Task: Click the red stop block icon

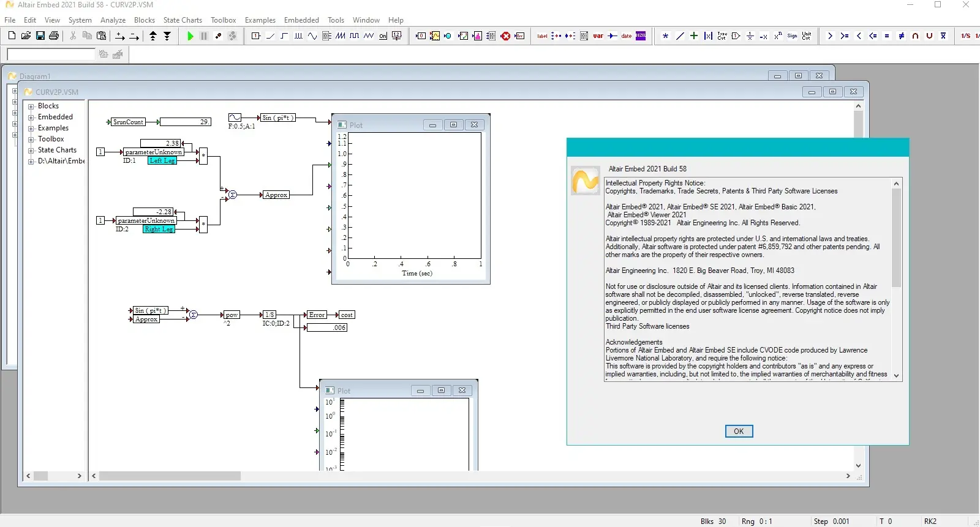Action: (x=505, y=36)
